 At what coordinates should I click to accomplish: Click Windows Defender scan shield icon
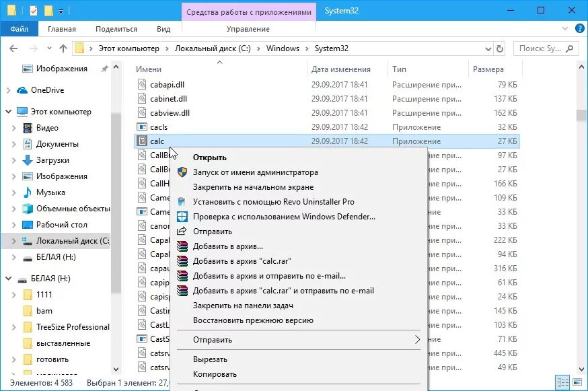(182, 217)
